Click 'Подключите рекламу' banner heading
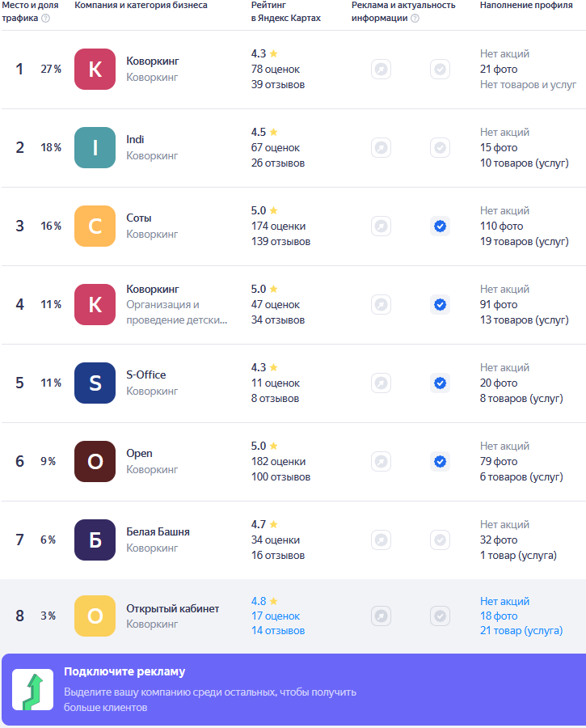Viewport: 586px width, 728px height. click(124, 672)
